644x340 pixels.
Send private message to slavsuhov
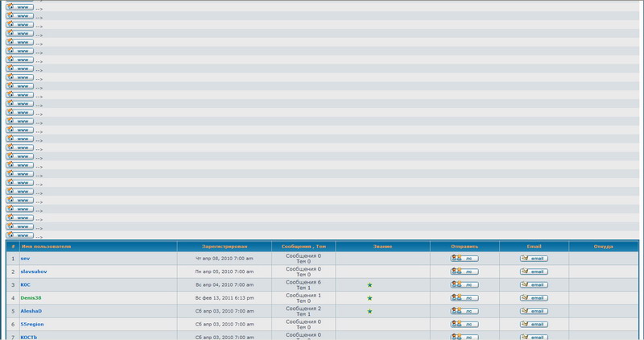[464, 272]
